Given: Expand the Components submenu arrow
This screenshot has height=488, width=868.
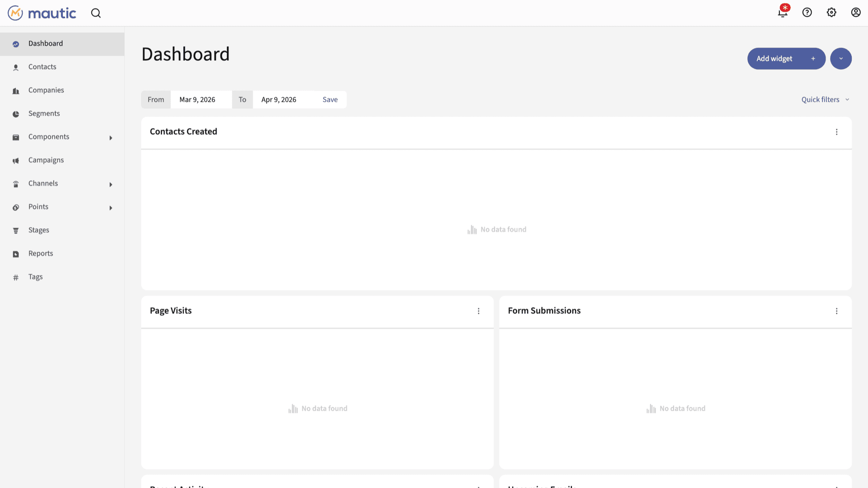Looking at the screenshot, I should [111, 138].
